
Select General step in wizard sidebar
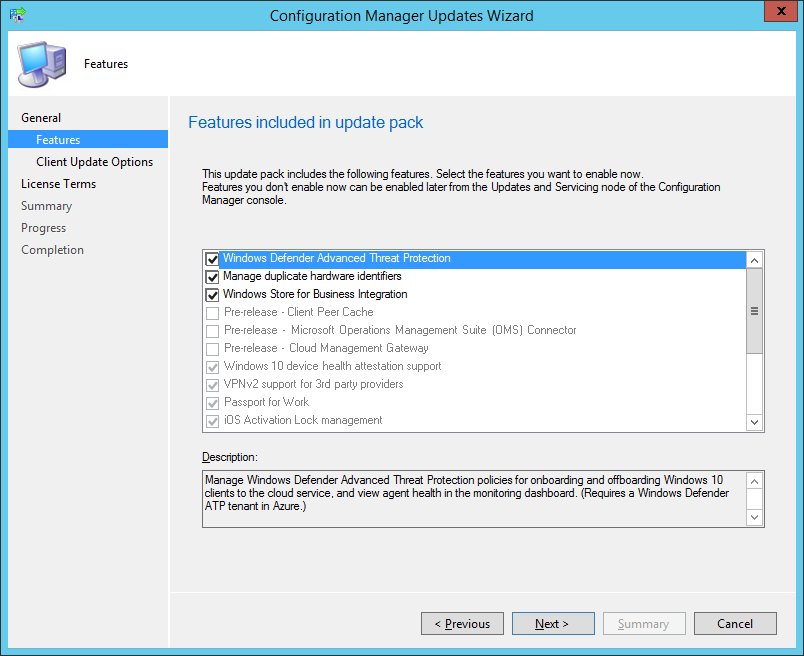(x=41, y=118)
